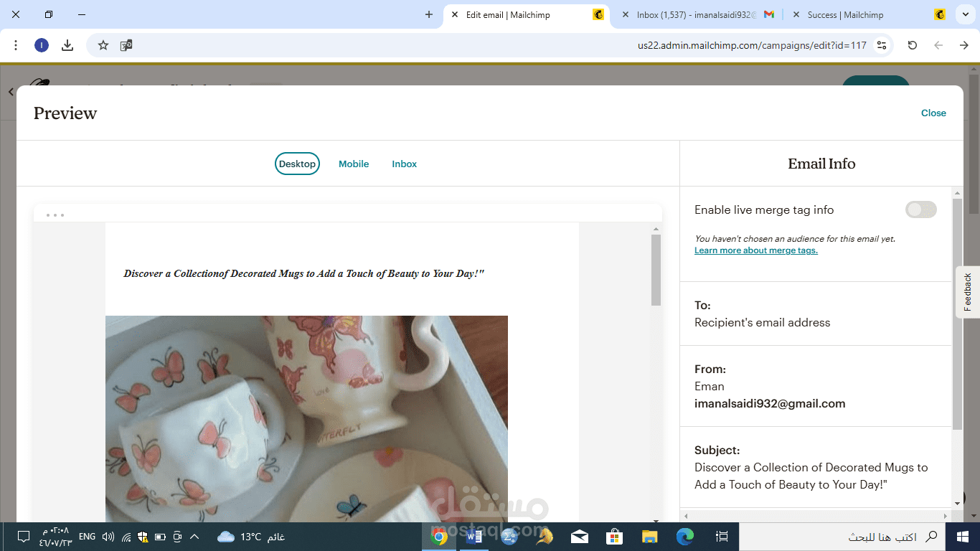
Task: Click the horizontal scrollbar under Email Info
Action: pos(816,515)
